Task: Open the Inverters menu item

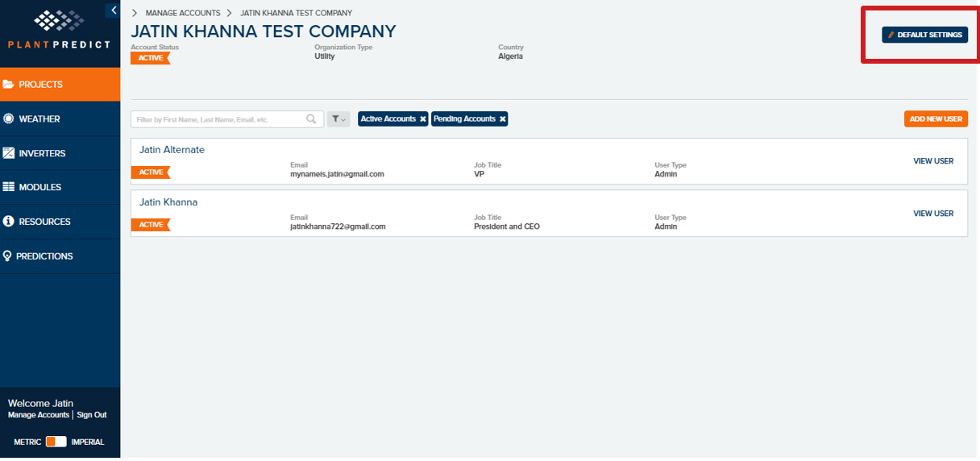Action: [60, 153]
